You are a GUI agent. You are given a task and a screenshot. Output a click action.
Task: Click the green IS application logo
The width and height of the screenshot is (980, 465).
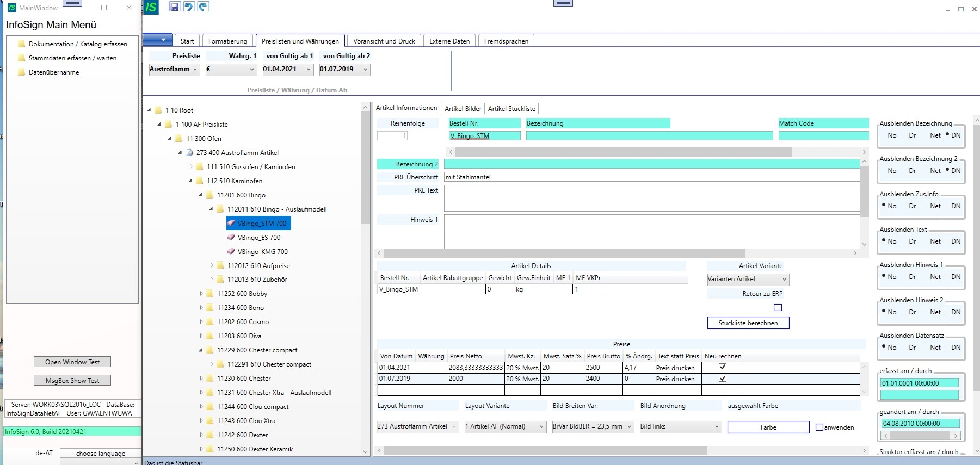[151, 7]
